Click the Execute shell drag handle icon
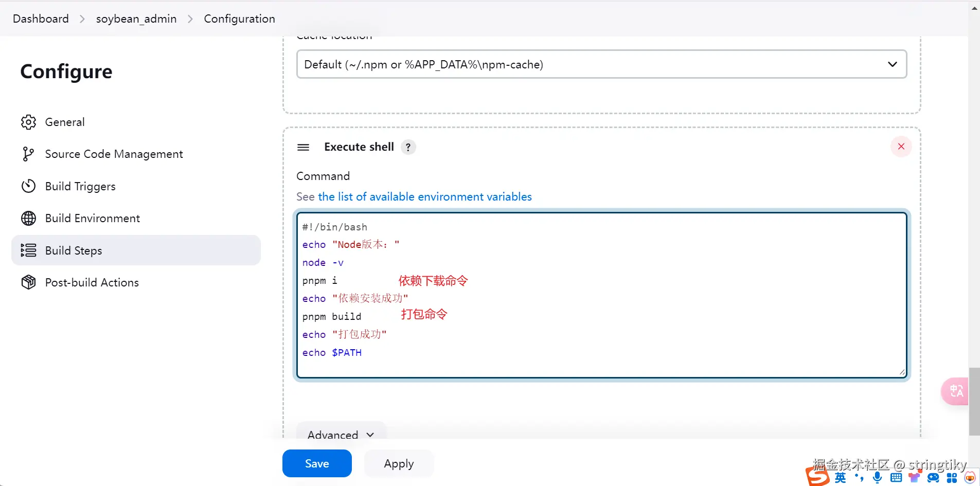Screen dimensions: 980x486 pos(304,147)
